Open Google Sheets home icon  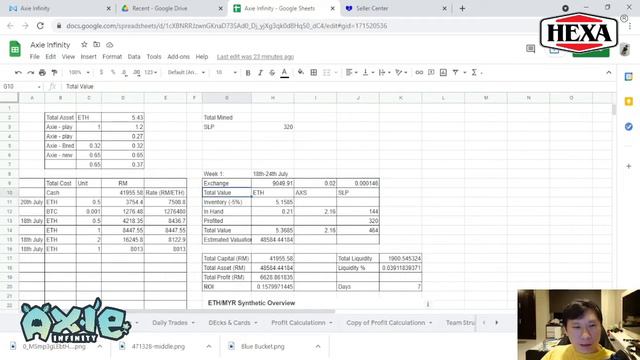[x=15, y=49]
